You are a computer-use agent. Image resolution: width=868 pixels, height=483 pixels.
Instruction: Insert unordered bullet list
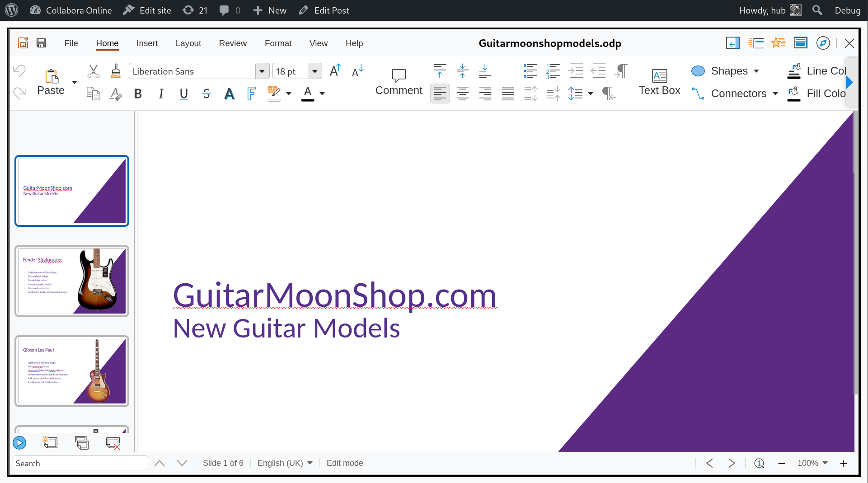click(x=530, y=71)
